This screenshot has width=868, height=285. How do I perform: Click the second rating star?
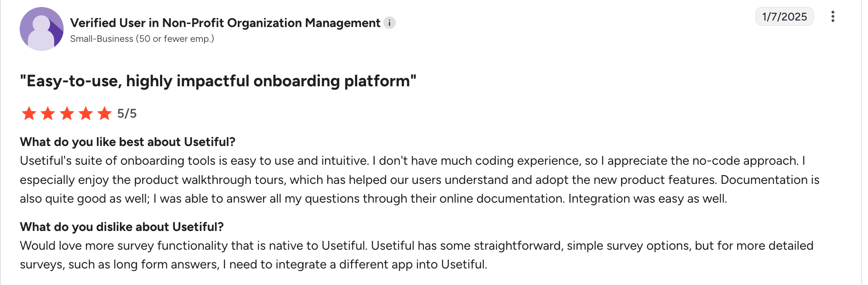click(x=48, y=113)
